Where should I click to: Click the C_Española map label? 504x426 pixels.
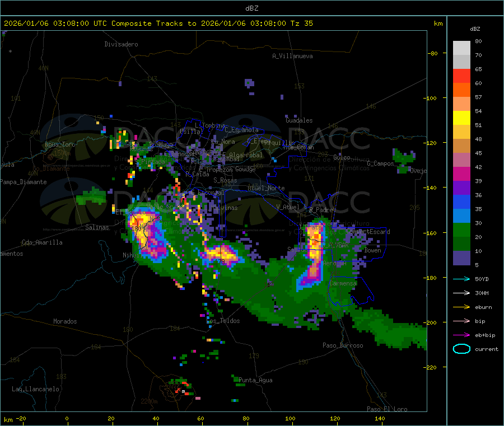point(242,130)
